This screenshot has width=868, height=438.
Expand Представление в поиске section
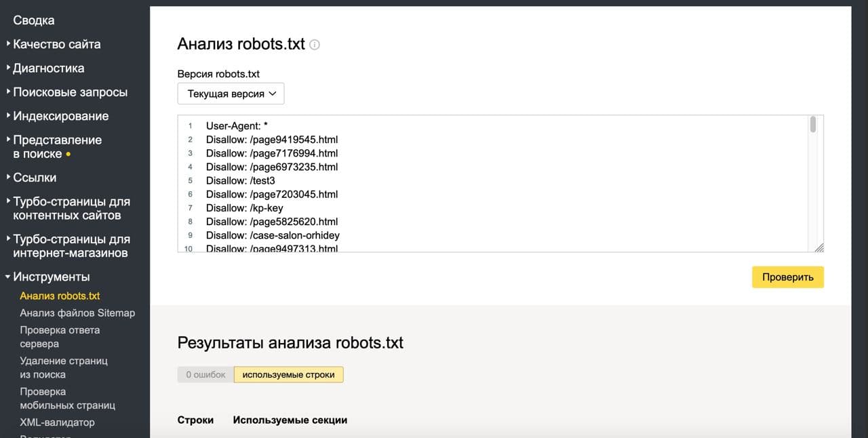(x=57, y=146)
